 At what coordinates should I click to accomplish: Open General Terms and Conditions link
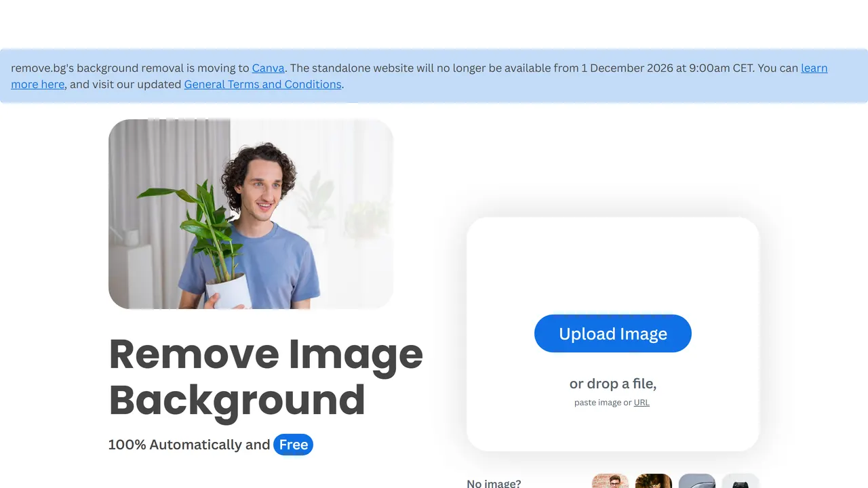tap(262, 84)
